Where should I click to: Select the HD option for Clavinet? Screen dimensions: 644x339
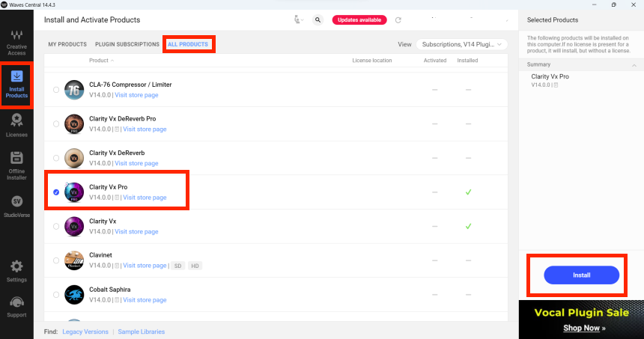click(x=195, y=266)
